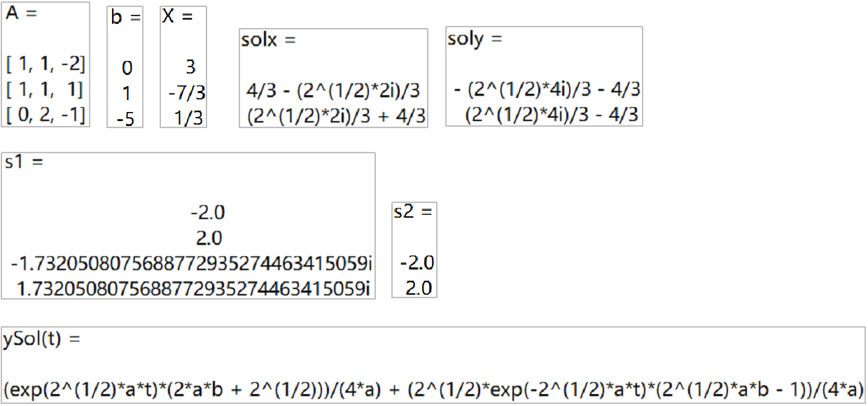Click the 'solx =' output label
The image size is (868, 406).
pyautogui.click(x=269, y=40)
